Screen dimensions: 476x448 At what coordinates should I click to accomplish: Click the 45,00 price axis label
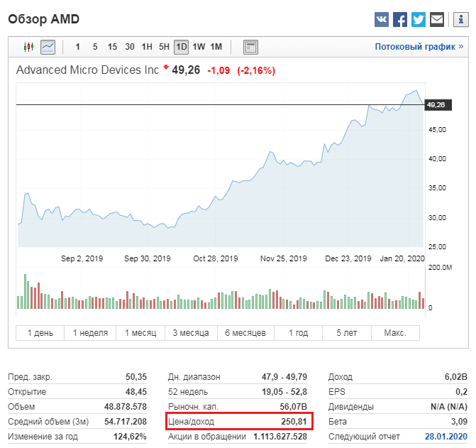click(x=437, y=130)
